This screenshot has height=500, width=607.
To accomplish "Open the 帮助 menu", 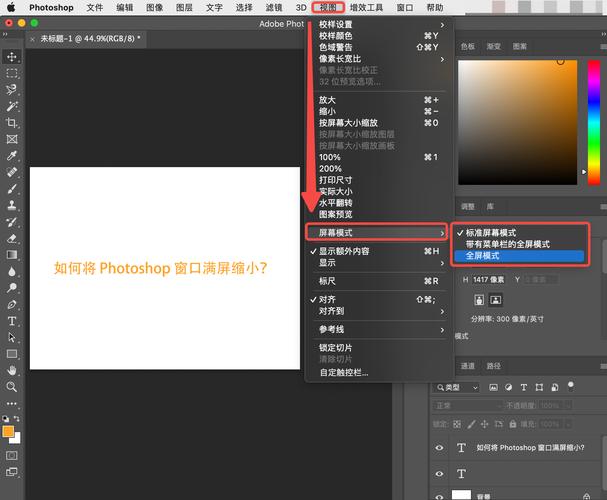I will coord(435,7).
